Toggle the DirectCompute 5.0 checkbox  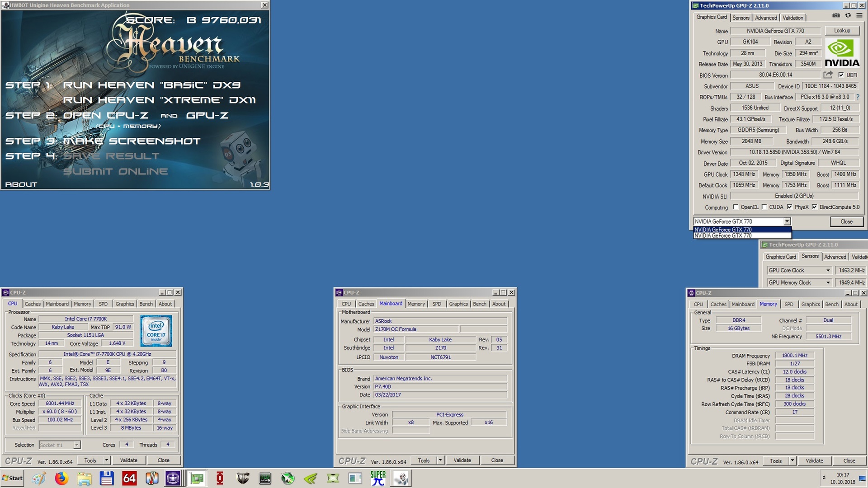(814, 207)
